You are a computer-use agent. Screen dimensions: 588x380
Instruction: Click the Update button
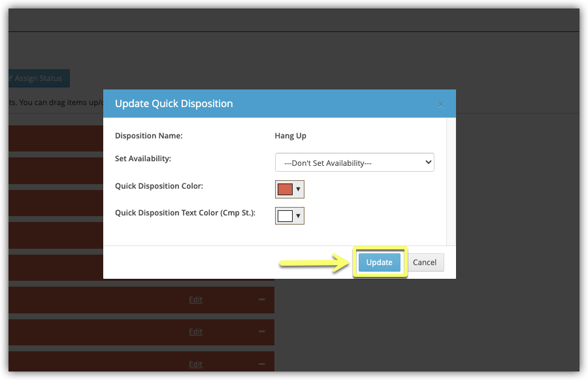coord(379,262)
